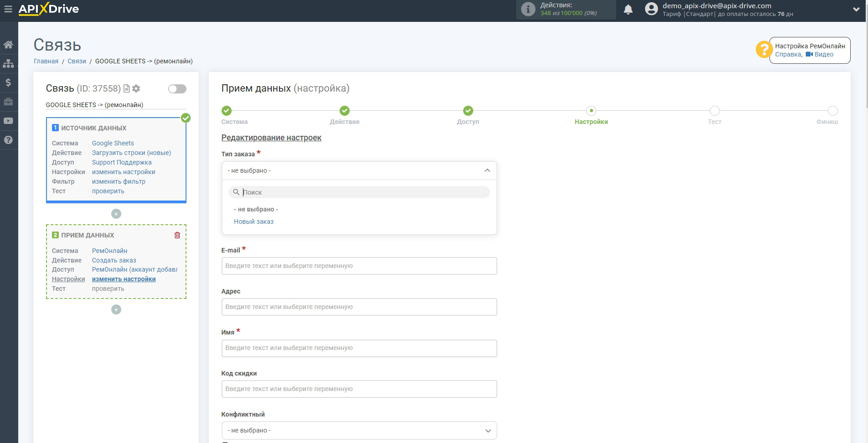Open the РемОнлайн system link
The width and height of the screenshot is (868, 443).
(109, 251)
